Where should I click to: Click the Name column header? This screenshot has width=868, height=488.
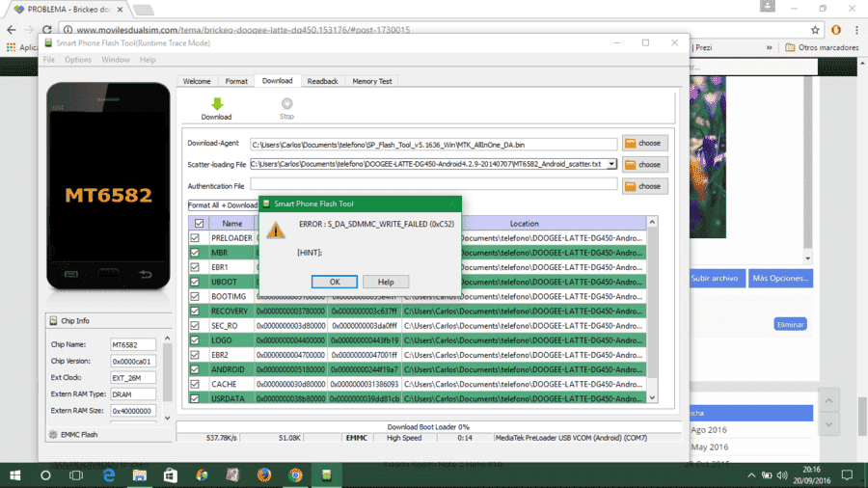point(231,224)
